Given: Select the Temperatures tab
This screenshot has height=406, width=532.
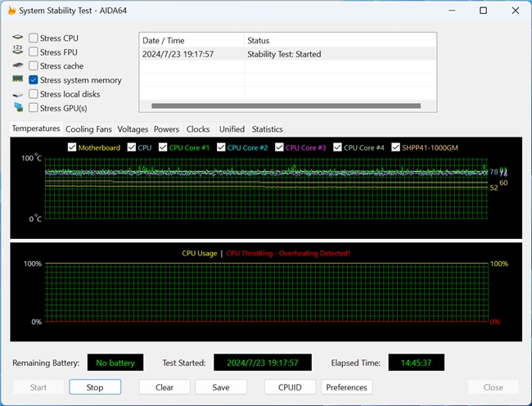Looking at the screenshot, I should (x=36, y=129).
